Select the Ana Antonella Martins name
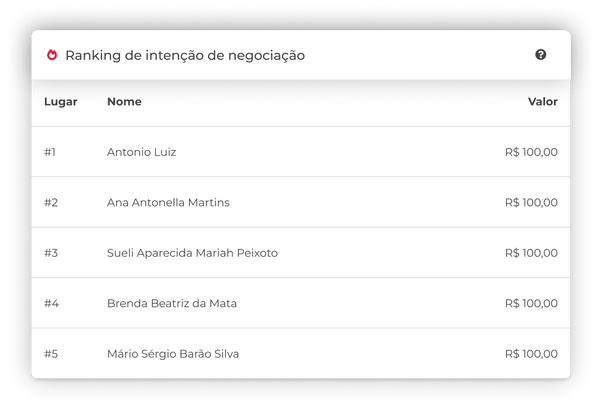Image resolution: width=600 pixels, height=409 pixels. click(x=168, y=203)
